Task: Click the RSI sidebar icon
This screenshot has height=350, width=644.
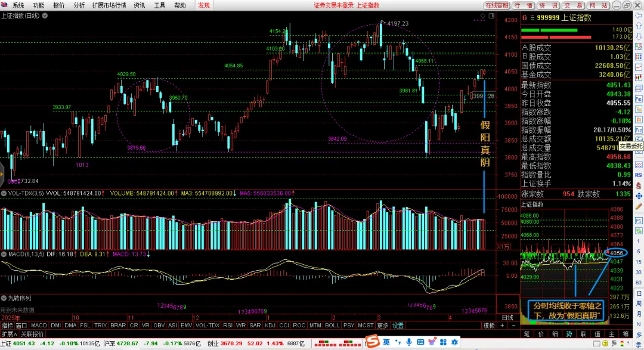Action: [x=639, y=175]
